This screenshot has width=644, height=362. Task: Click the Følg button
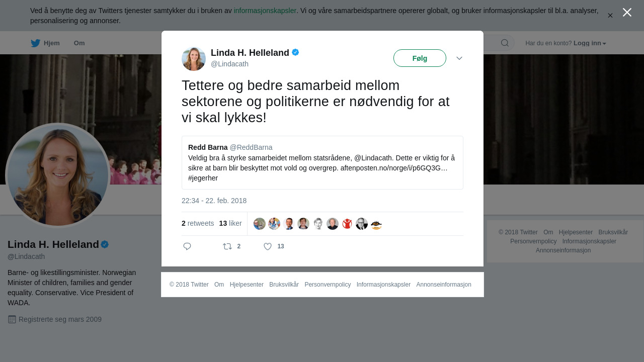tap(420, 58)
